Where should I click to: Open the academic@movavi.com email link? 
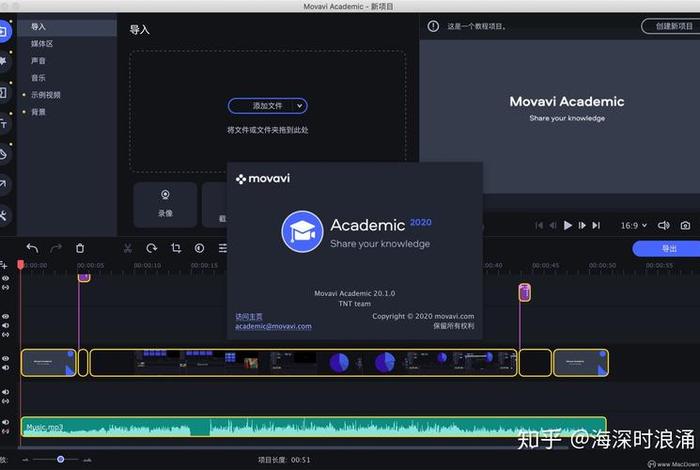point(273,326)
